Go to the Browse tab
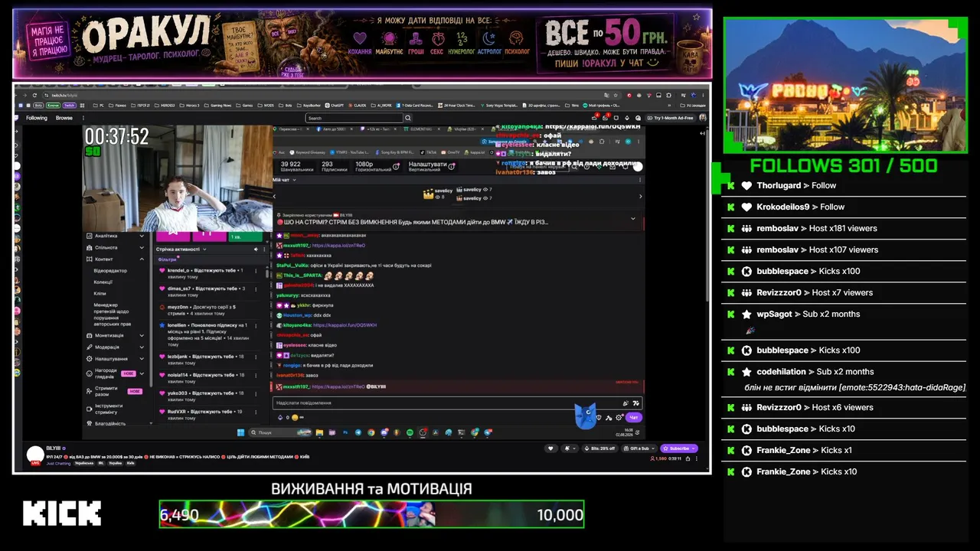The width and height of the screenshot is (980, 551). coord(64,118)
